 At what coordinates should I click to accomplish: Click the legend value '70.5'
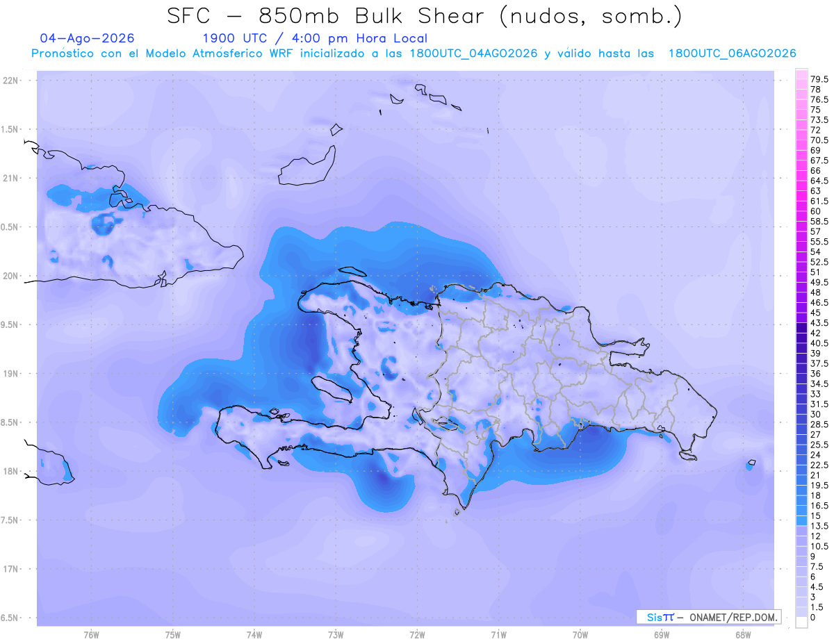pos(819,140)
